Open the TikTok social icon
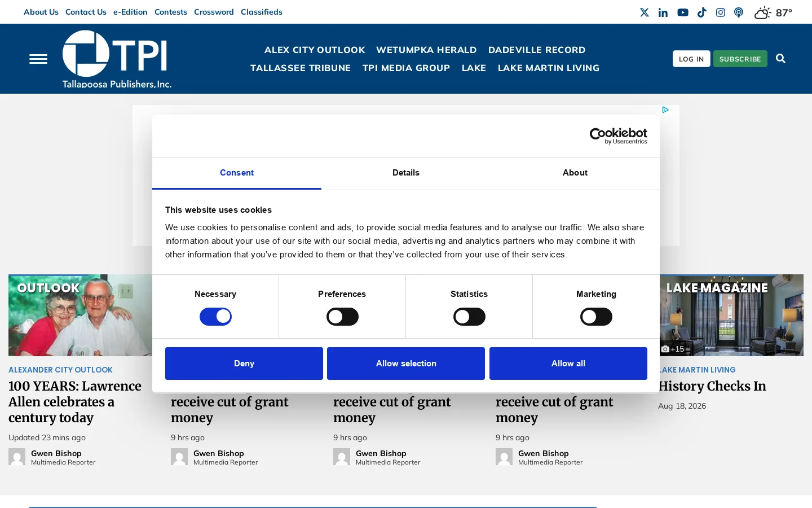 pyautogui.click(x=702, y=12)
